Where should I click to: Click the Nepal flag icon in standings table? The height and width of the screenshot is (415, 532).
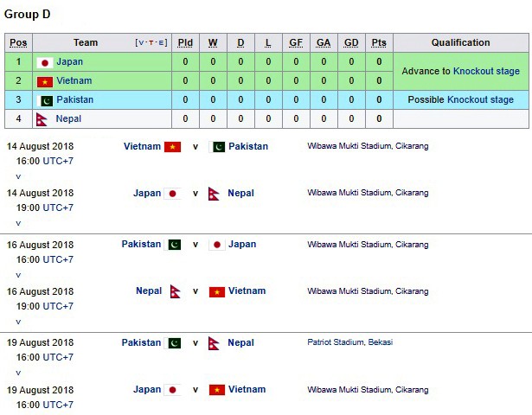(x=42, y=119)
